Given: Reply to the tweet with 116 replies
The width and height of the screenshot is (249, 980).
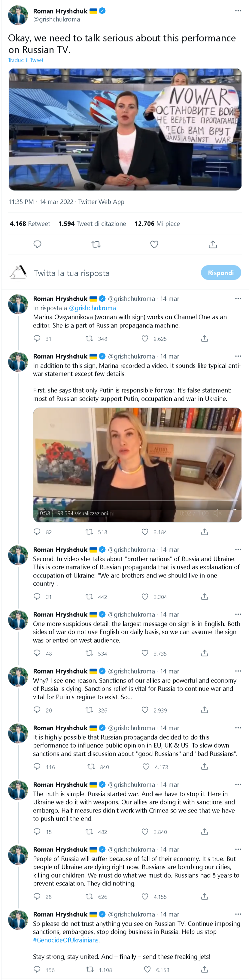Looking at the screenshot, I should [x=37, y=767].
